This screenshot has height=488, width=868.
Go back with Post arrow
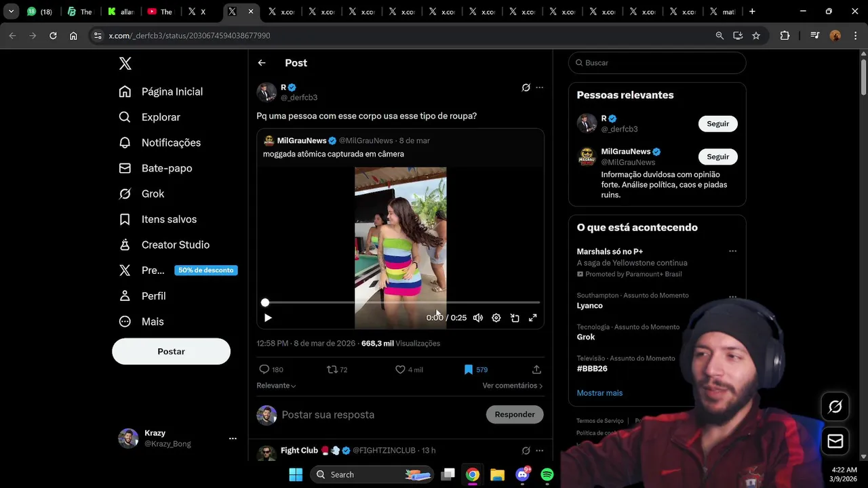(x=262, y=63)
